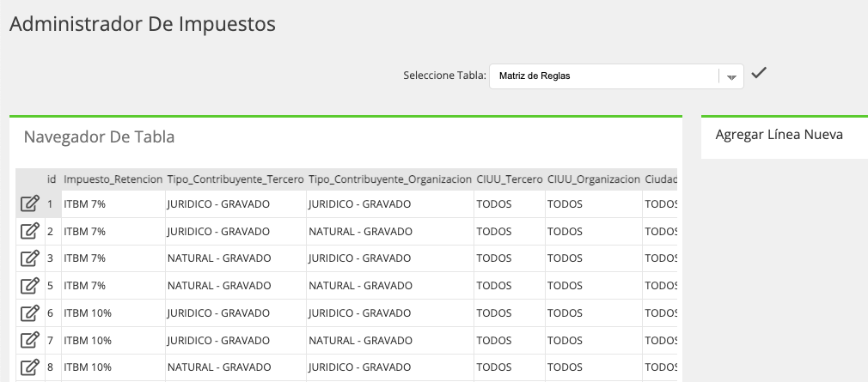
Task: Click row 2 Tipo_Contribuyente_Organizacion NATURAL - GRAVADO cell
Action: (390, 231)
